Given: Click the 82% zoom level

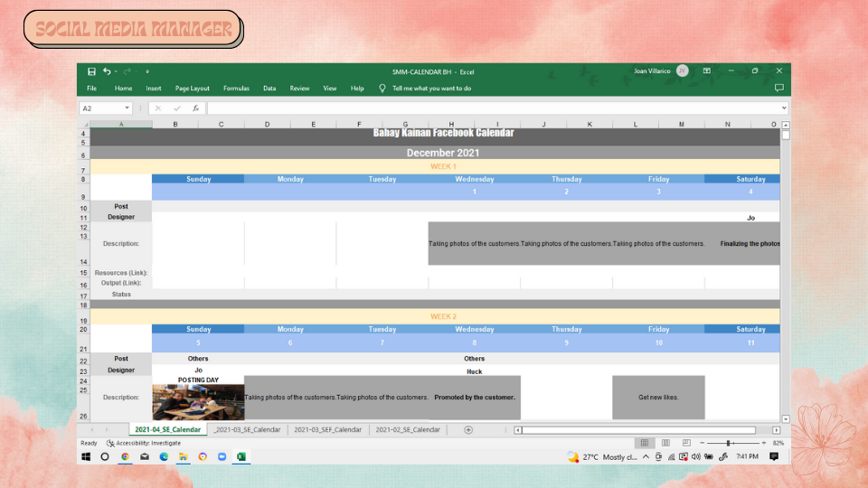Looking at the screenshot, I should point(778,443).
